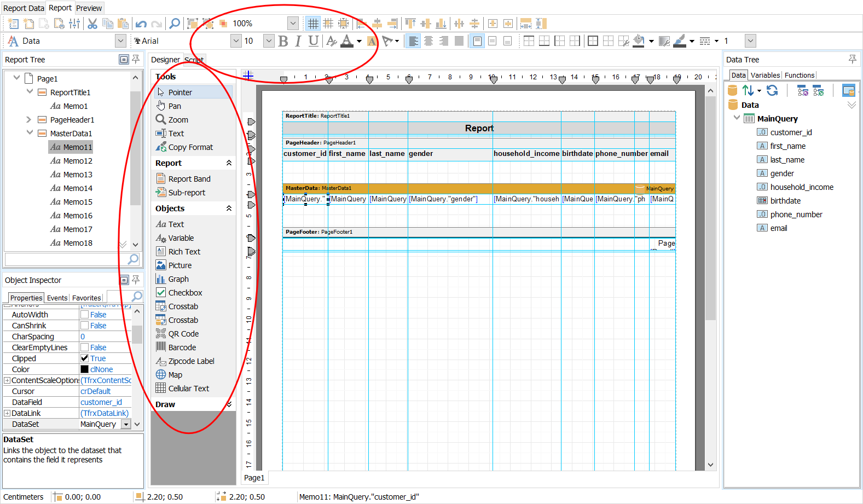
Task: Toggle the CanShrink checkbox
Action: coord(85,326)
